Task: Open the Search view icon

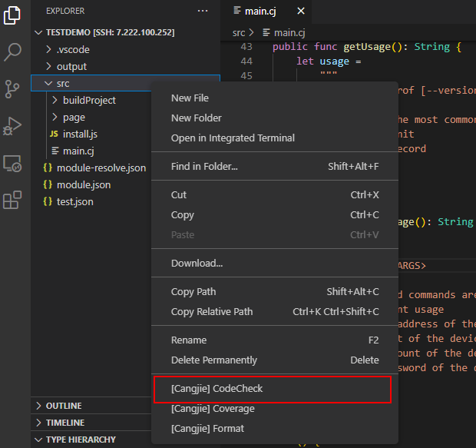Action: (13, 52)
